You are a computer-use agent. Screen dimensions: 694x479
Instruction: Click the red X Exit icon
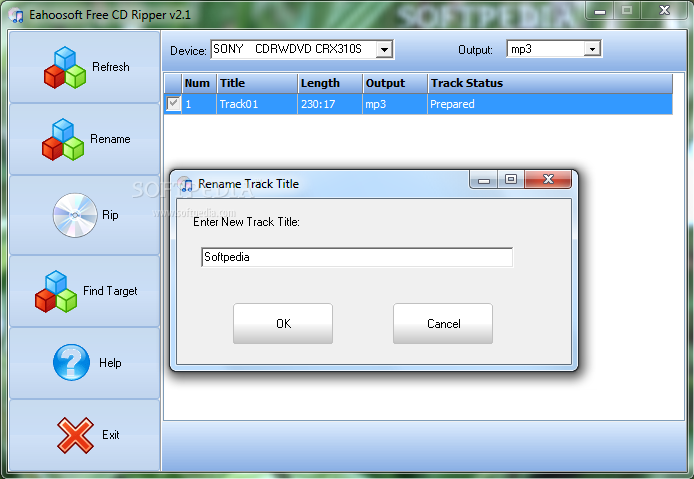click(x=75, y=435)
